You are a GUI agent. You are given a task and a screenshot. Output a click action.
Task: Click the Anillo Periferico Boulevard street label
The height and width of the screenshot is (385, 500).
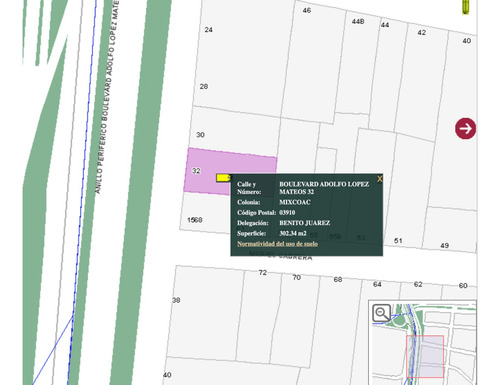(107, 97)
